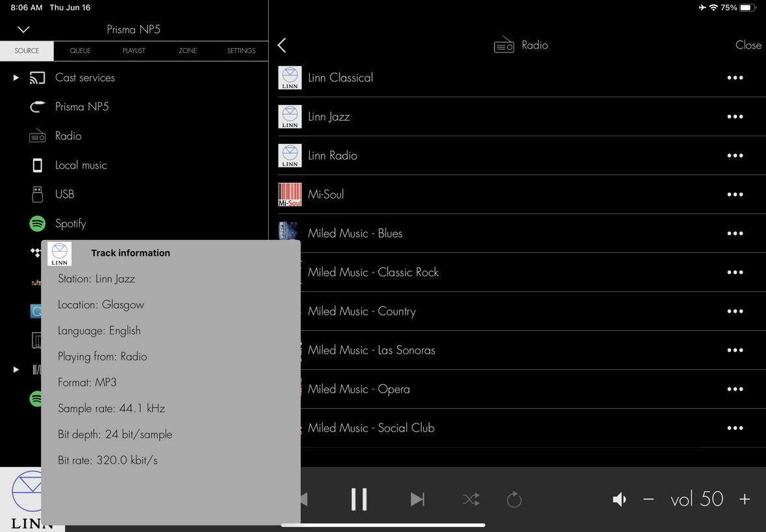
Task: Open more options for Miled Music - Las Sonoras
Action: (x=735, y=350)
